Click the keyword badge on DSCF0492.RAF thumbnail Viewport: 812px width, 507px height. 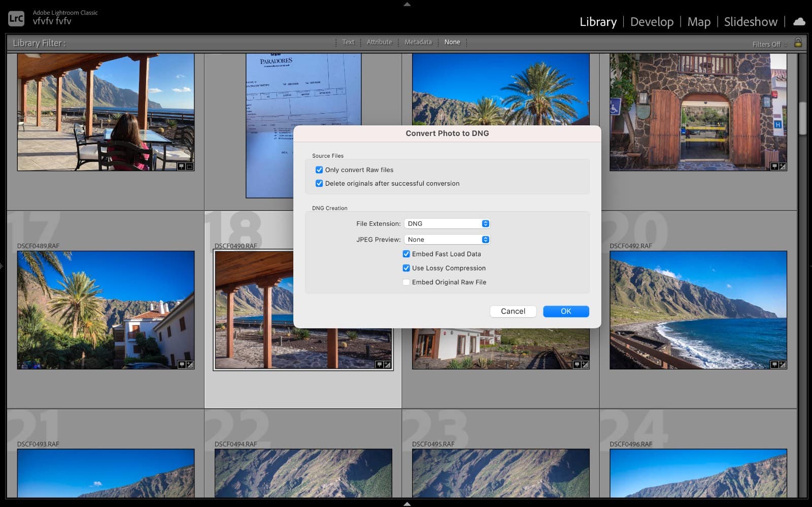(774, 364)
